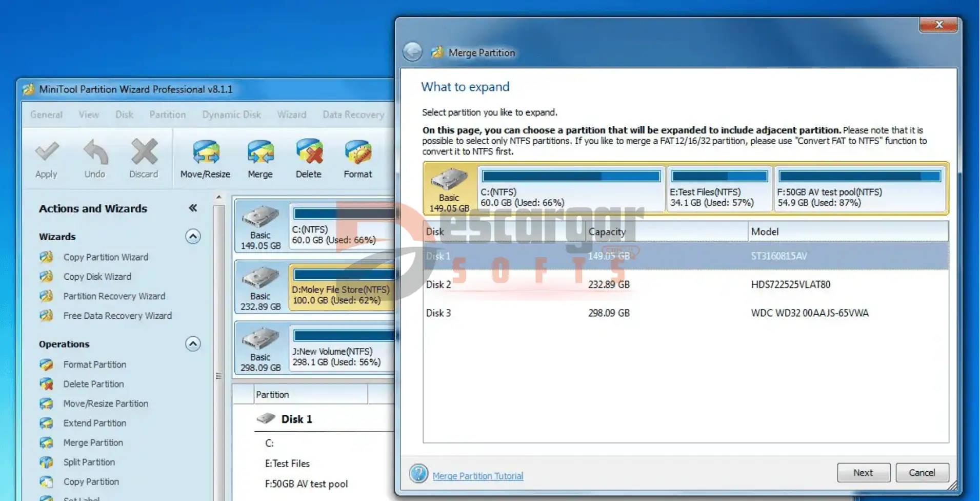Click Split Partition in Operations list
Screen dimensions: 980x501
(x=89, y=462)
